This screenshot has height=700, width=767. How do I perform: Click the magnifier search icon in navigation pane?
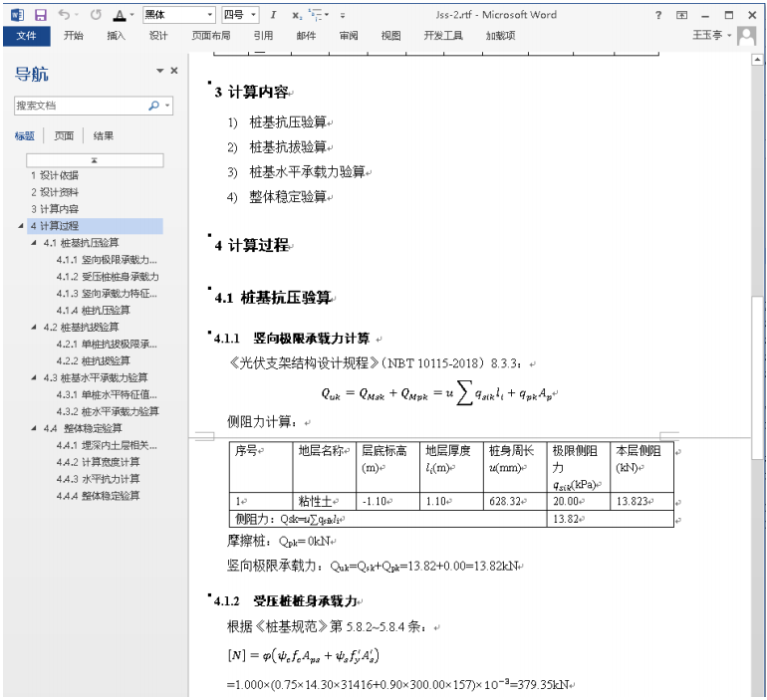[x=153, y=105]
